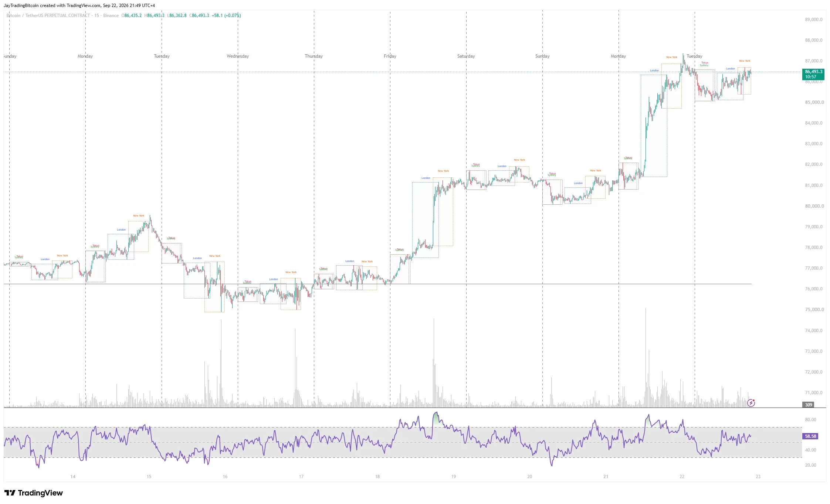
Task: Click date 18 on the time axis
Action: pyautogui.click(x=377, y=477)
